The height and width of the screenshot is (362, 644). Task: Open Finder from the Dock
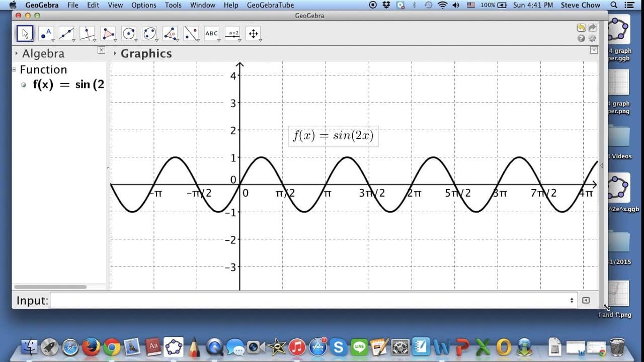click(x=30, y=346)
